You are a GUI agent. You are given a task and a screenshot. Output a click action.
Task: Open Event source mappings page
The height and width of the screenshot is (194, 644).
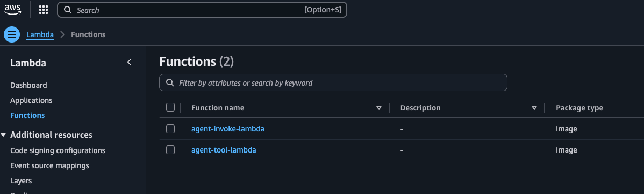coord(49,165)
